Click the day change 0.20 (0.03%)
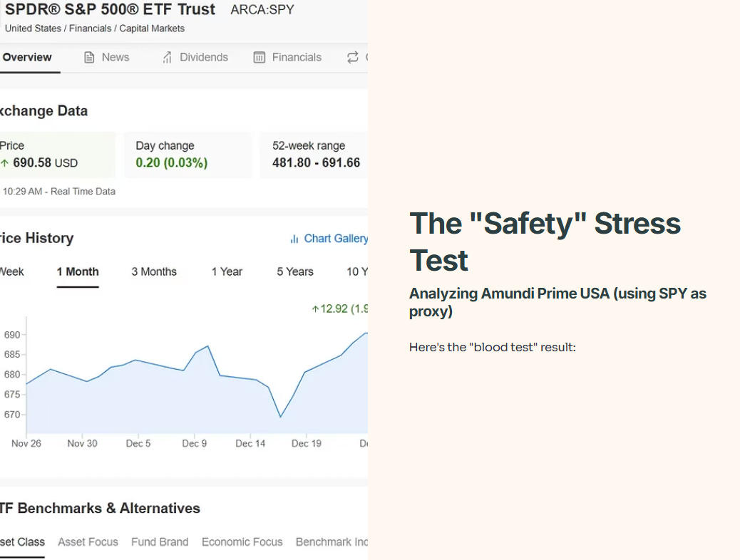 coord(171,162)
